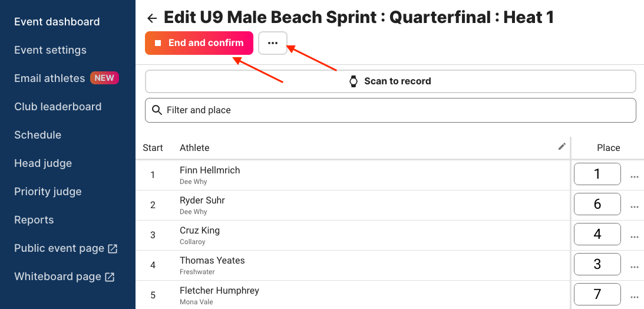
Task: Click external link icon beside Whiteboard page
Action: (x=110, y=277)
